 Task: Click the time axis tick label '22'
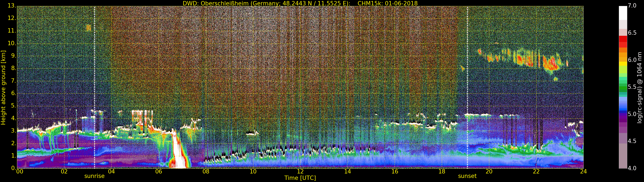pos(536,172)
